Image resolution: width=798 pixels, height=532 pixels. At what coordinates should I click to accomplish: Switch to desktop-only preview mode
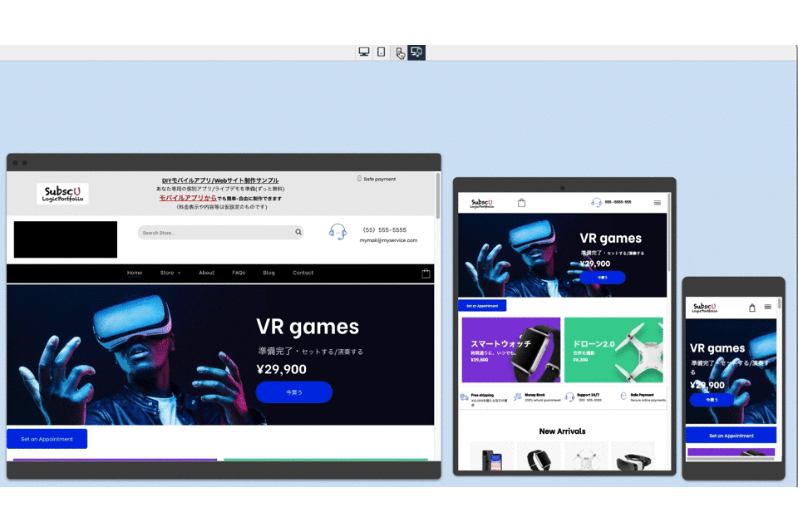[364, 52]
